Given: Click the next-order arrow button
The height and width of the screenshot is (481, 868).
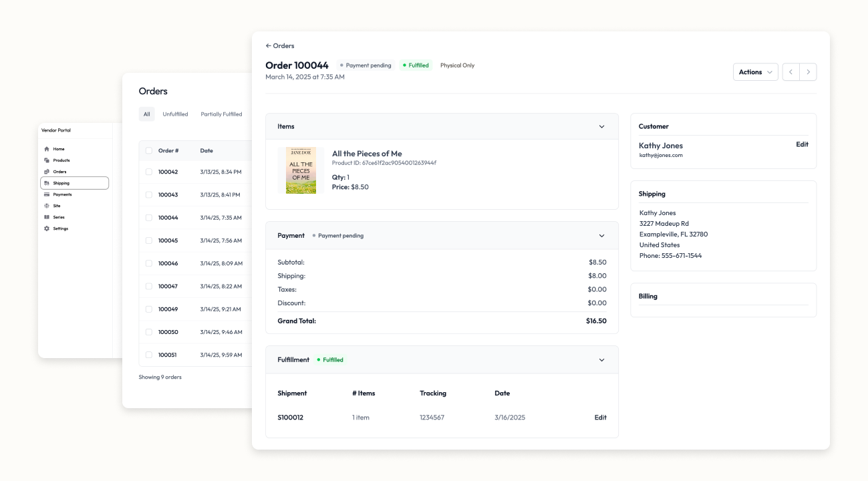Looking at the screenshot, I should 808,71.
